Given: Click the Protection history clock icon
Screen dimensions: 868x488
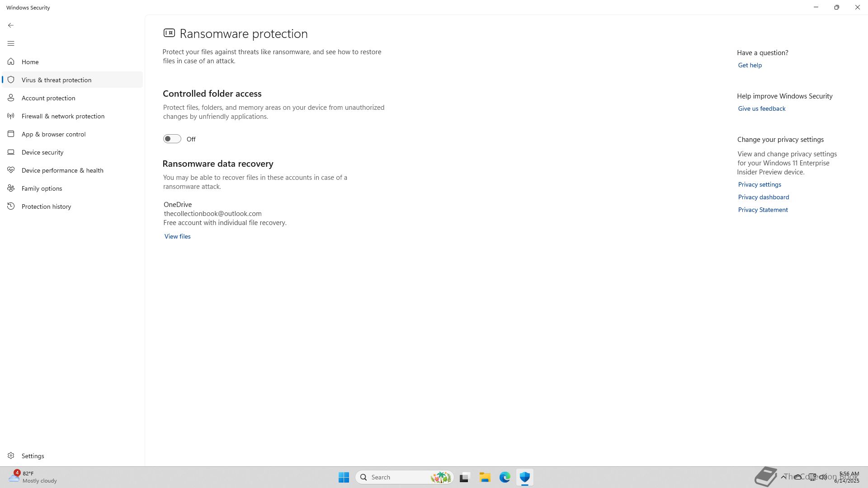Looking at the screenshot, I should pyautogui.click(x=11, y=206).
